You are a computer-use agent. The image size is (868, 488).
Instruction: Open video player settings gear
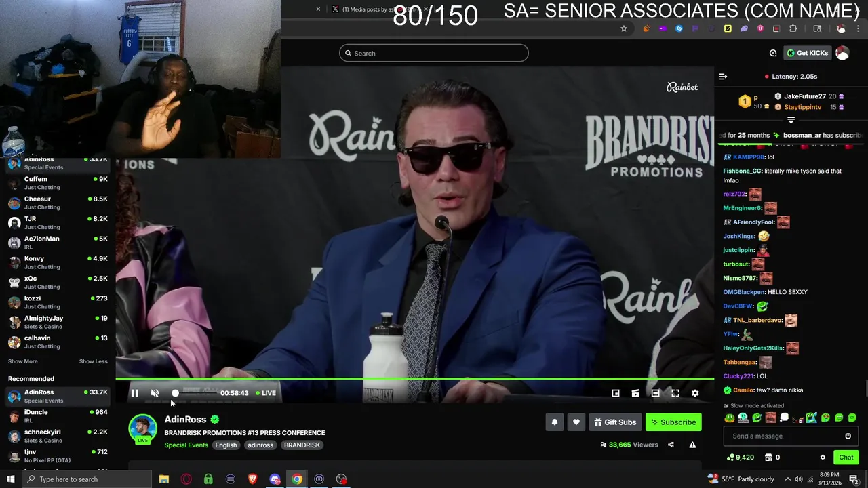(695, 393)
